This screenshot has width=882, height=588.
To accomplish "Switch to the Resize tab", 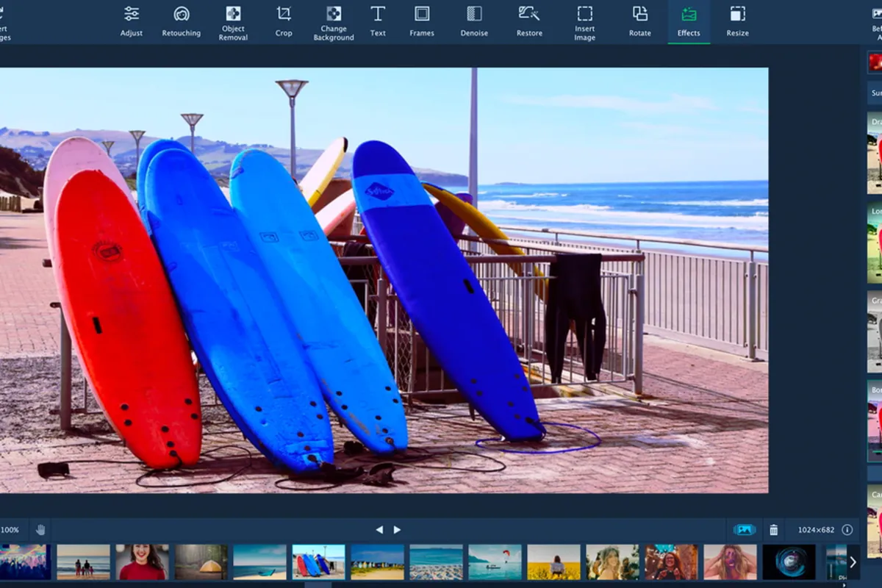I will (737, 21).
